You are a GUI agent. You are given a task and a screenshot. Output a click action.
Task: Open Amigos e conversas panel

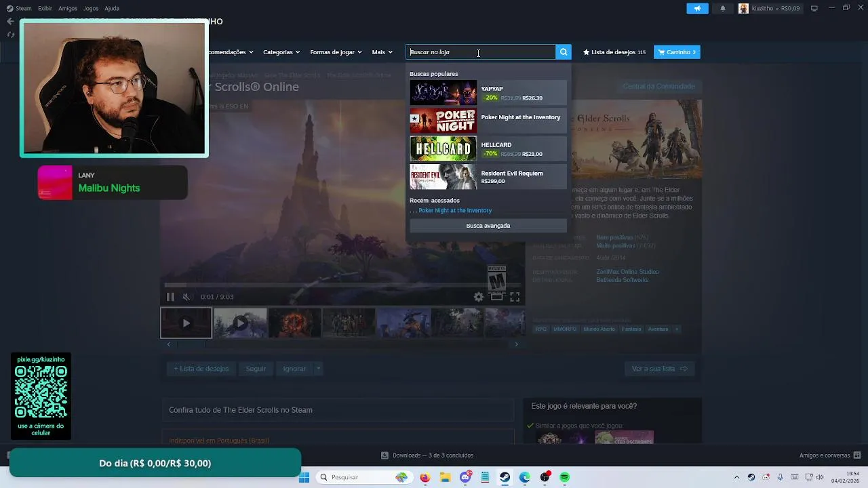click(x=830, y=455)
